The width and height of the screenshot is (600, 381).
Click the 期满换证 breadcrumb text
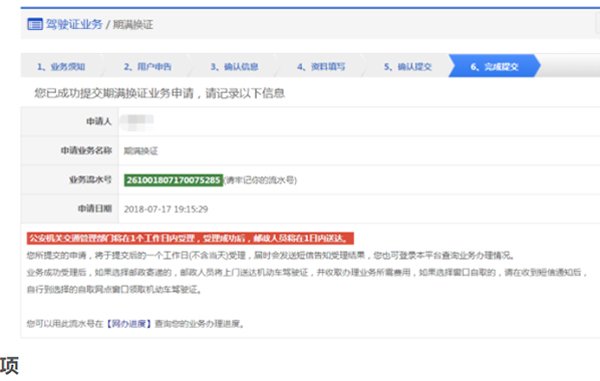point(133,25)
